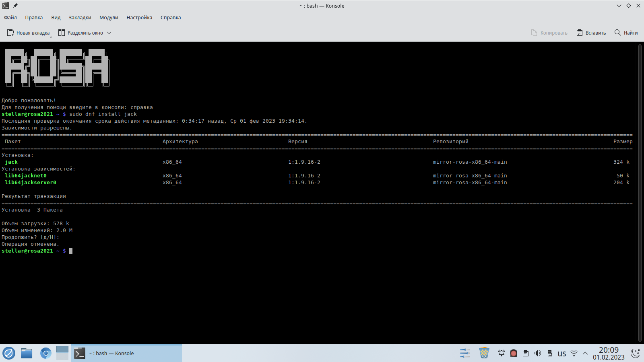
Task: Click the sleep moon icon in the panel
Action: pyautogui.click(x=636, y=353)
